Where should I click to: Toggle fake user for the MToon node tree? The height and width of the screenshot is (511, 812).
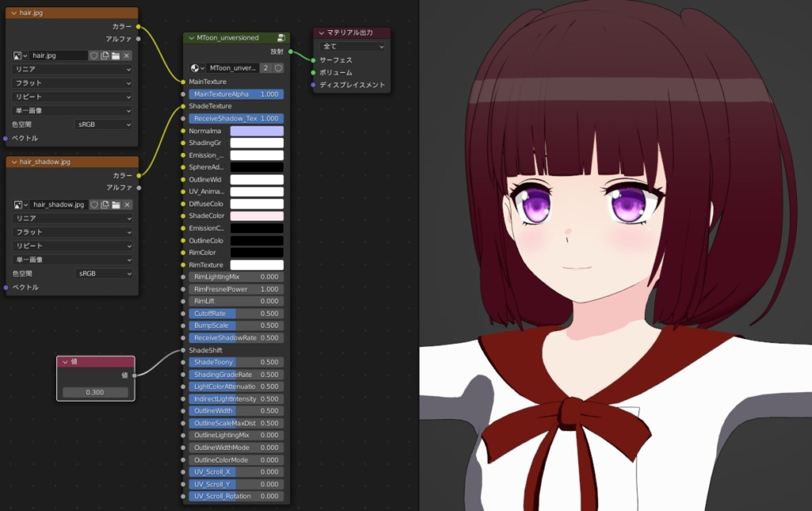point(278,68)
